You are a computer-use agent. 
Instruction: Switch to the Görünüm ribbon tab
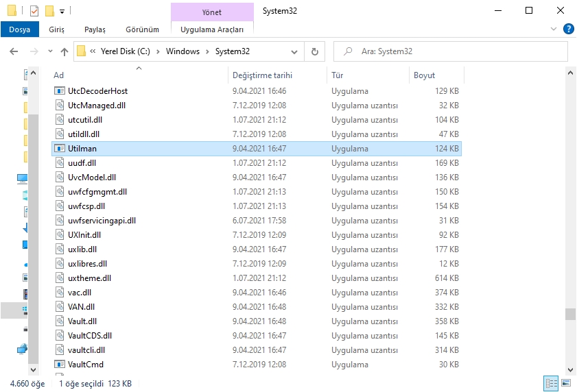click(x=142, y=29)
